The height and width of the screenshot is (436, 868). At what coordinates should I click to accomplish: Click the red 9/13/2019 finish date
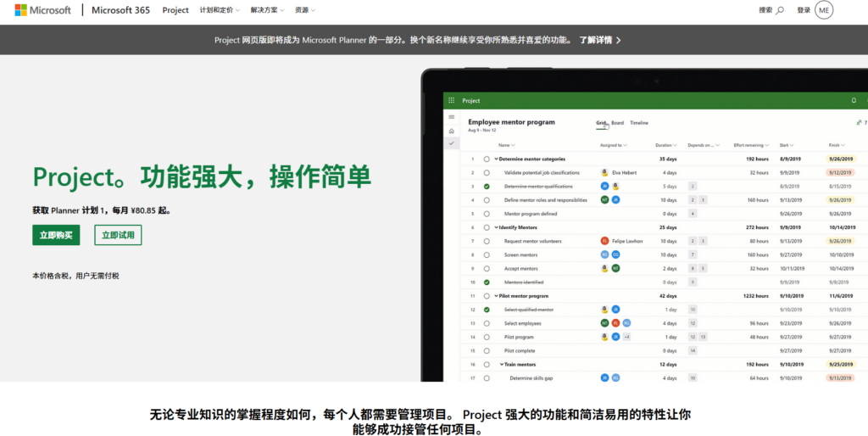point(840,377)
